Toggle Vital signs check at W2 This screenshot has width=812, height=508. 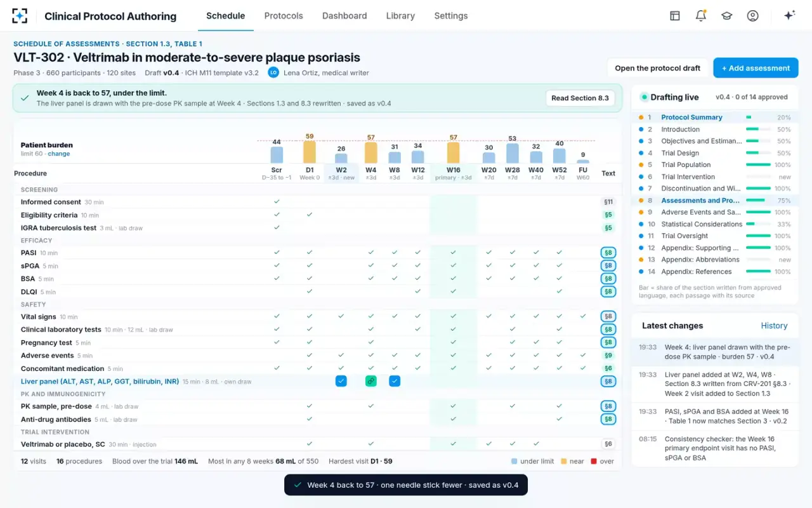click(x=341, y=316)
